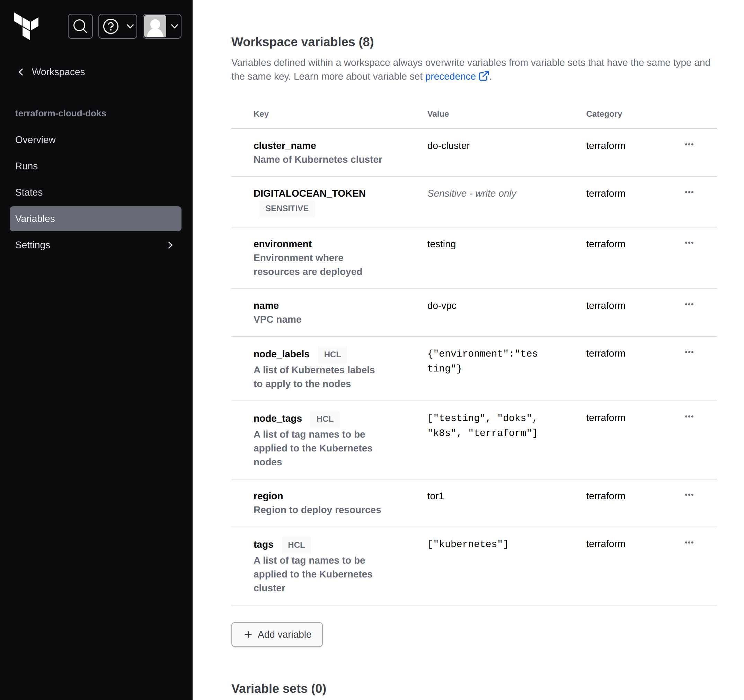This screenshot has height=700, width=744.
Task: Click 'Region to deploy resources' description
Action: tap(317, 510)
